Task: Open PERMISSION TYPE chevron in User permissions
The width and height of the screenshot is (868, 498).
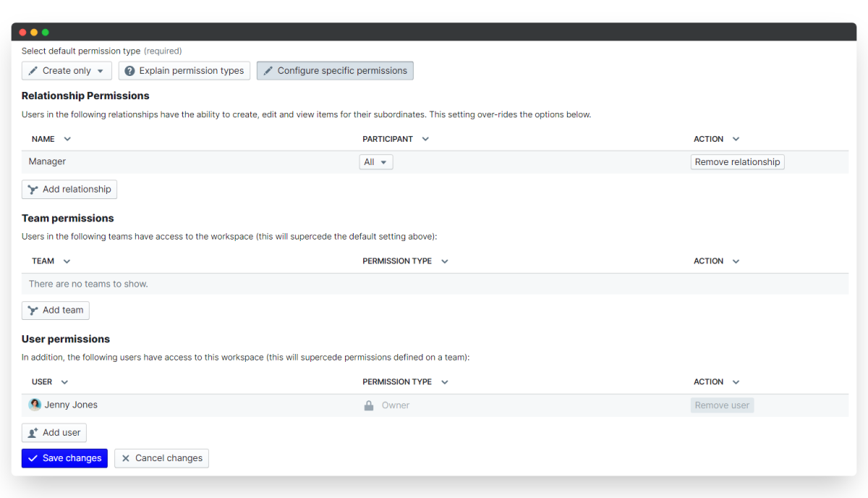Action: pos(444,382)
